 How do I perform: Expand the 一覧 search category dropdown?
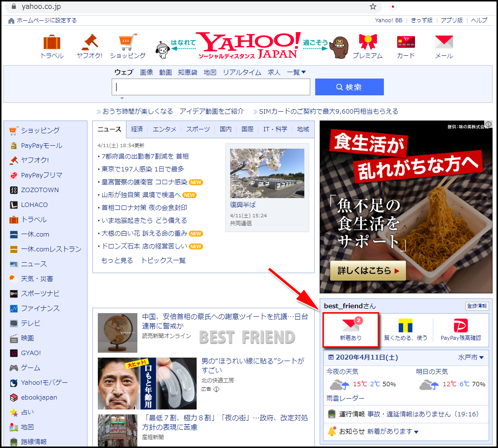(296, 73)
